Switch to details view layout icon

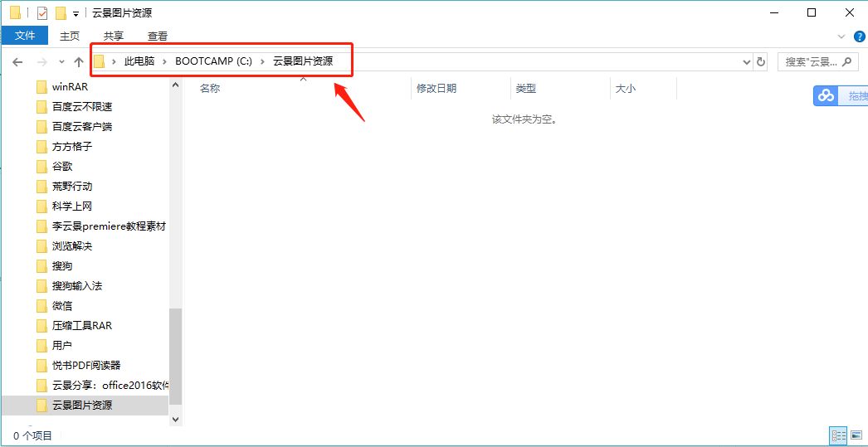(x=839, y=435)
